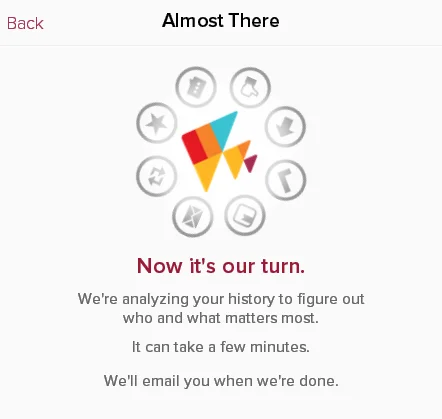
Task: Click the analyzing your history text line
Action: (x=221, y=299)
